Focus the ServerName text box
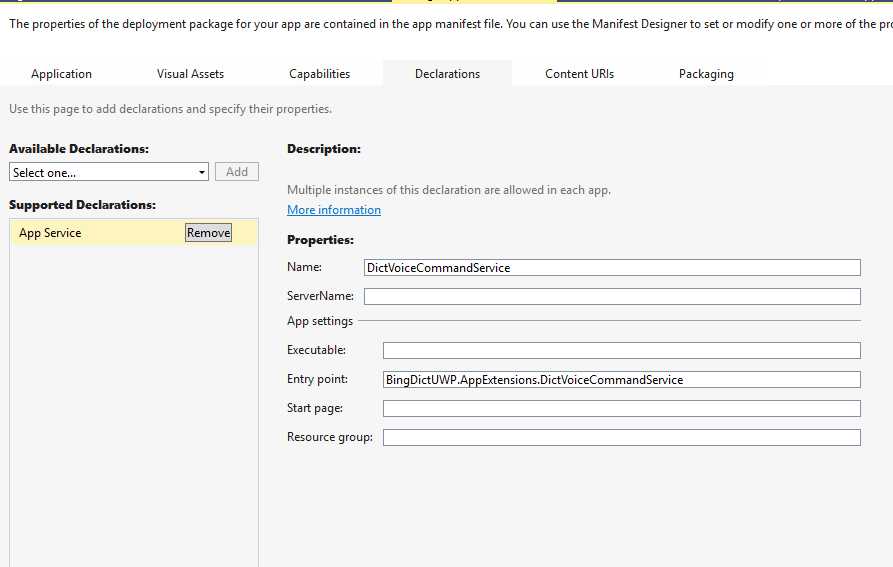The image size is (893, 567). pyautogui.click(x=612, y=297)
